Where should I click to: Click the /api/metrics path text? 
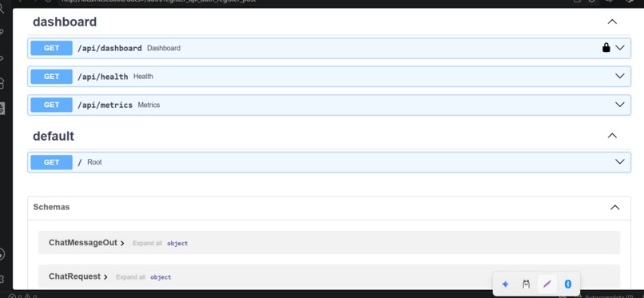(x=105, y=105)
